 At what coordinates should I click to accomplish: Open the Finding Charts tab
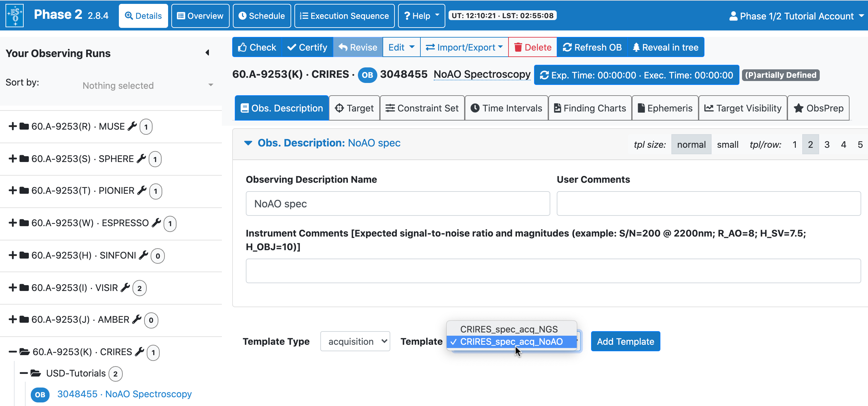590,108
